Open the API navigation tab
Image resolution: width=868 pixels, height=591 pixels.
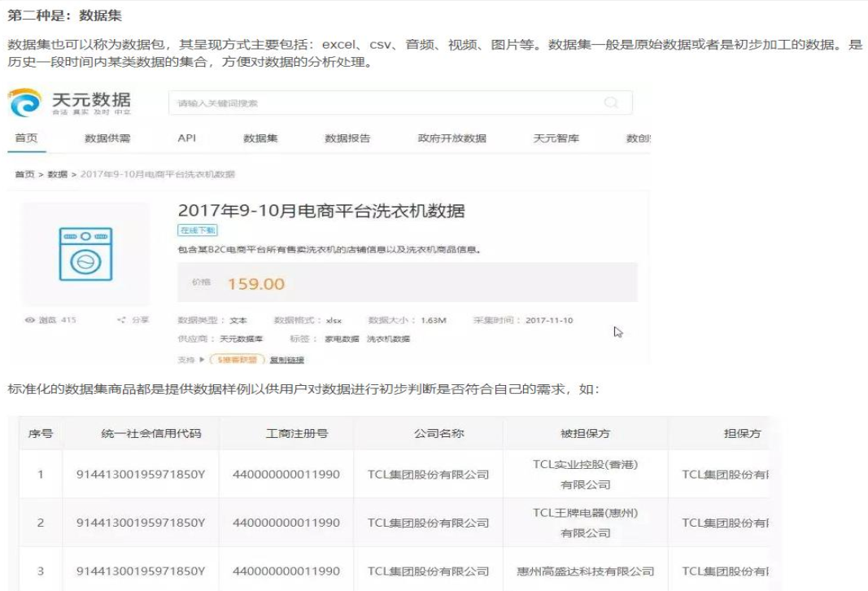187,138
